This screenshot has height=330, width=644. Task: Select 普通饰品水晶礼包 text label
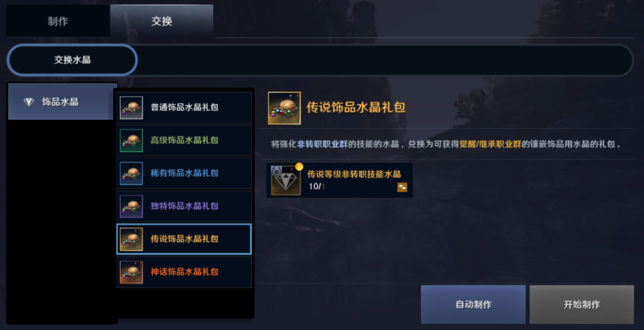[x=184, y=107]
